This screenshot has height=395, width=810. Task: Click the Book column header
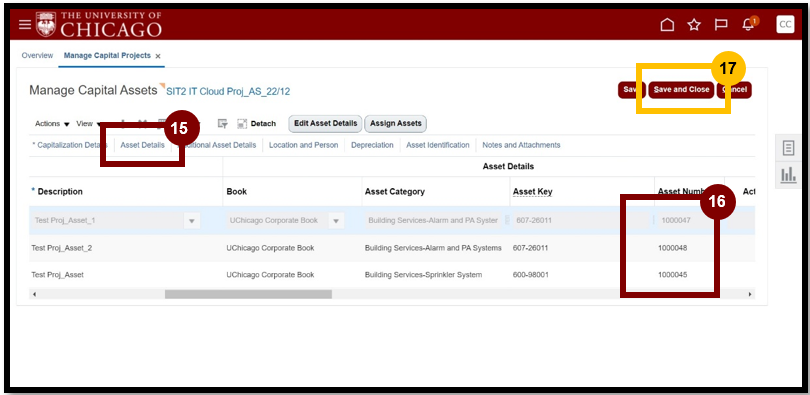pos(237,192)
